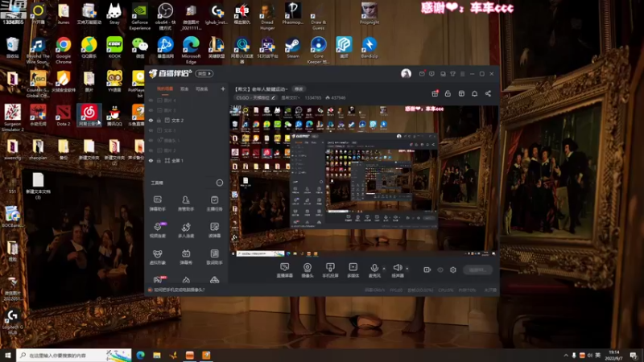This screenshot has height=362, width=644.
Task: Click the unlock padlock icon above preview
Action: [448, 93]
